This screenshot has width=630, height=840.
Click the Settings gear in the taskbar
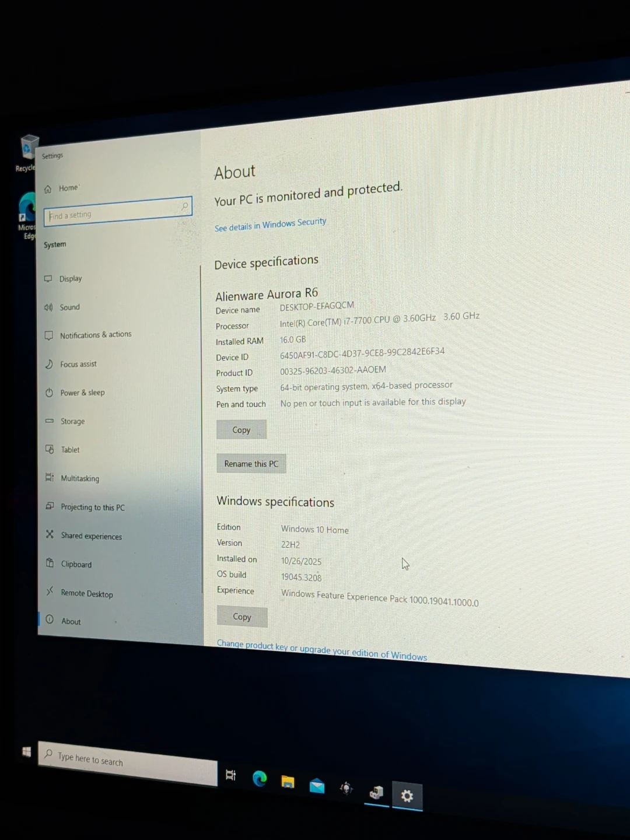[407, 796]
